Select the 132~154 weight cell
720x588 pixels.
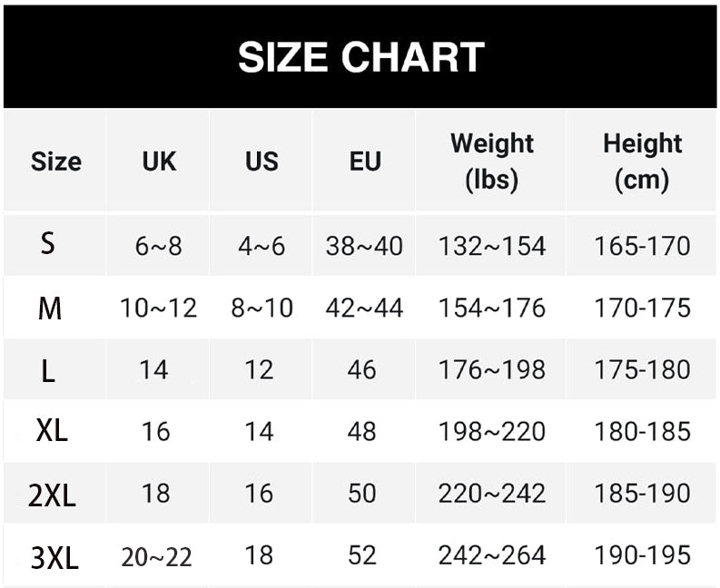[492, 246]
